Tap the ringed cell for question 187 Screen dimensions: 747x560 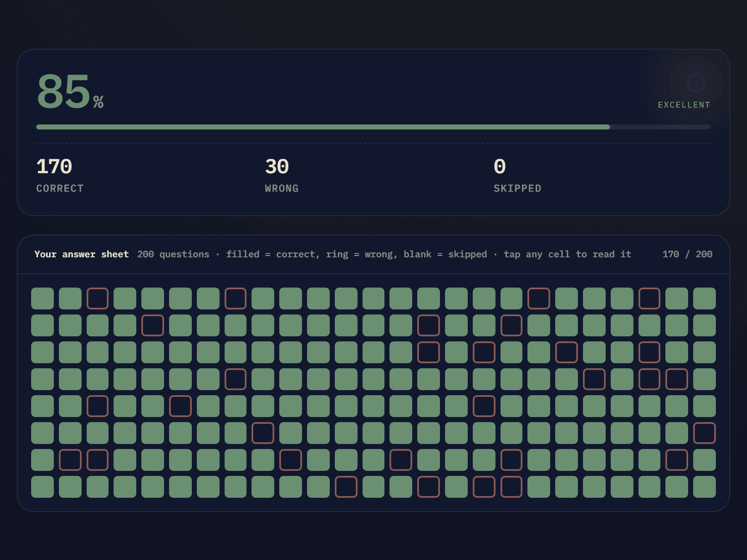[x=346, y=487]
